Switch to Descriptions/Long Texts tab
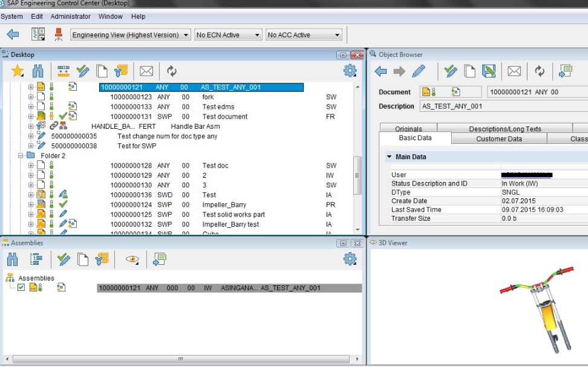588x367 pixels. (x=505, y=128)
